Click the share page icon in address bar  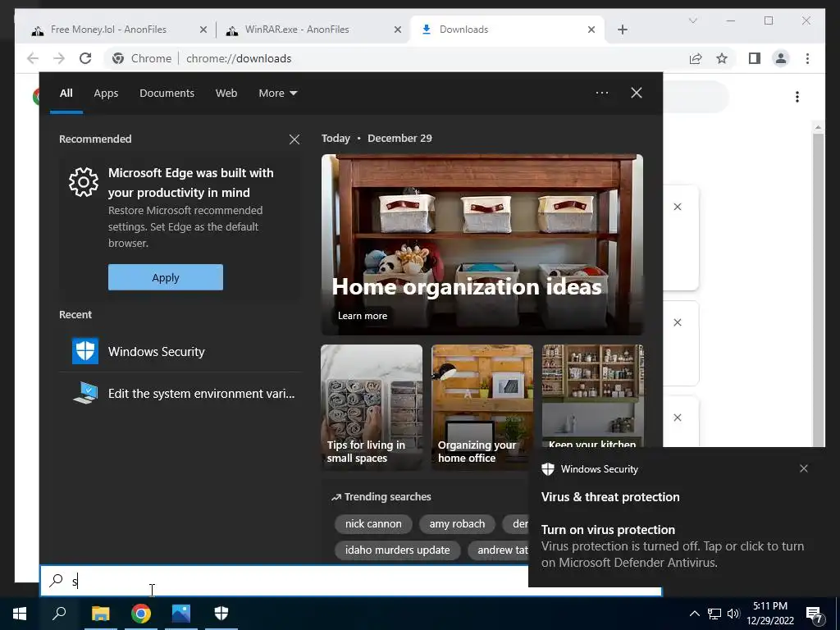pyautogui.click(x=696, y=58)
